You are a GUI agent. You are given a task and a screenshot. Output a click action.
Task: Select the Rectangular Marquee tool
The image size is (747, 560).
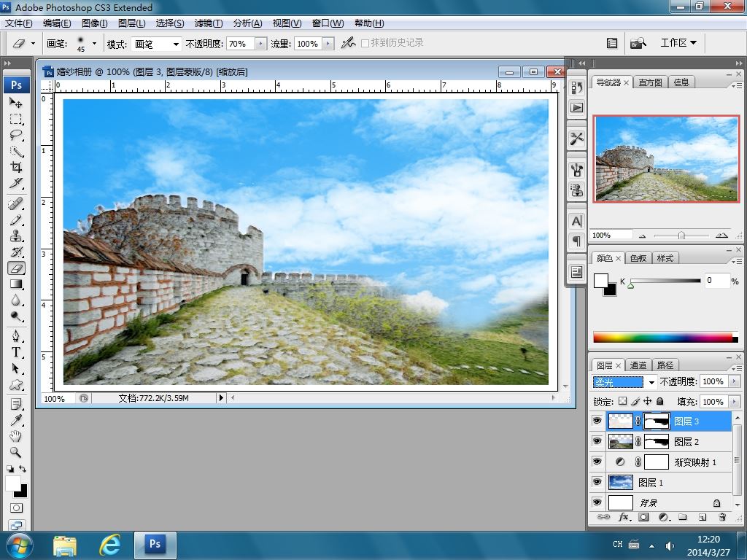point(16,119)
